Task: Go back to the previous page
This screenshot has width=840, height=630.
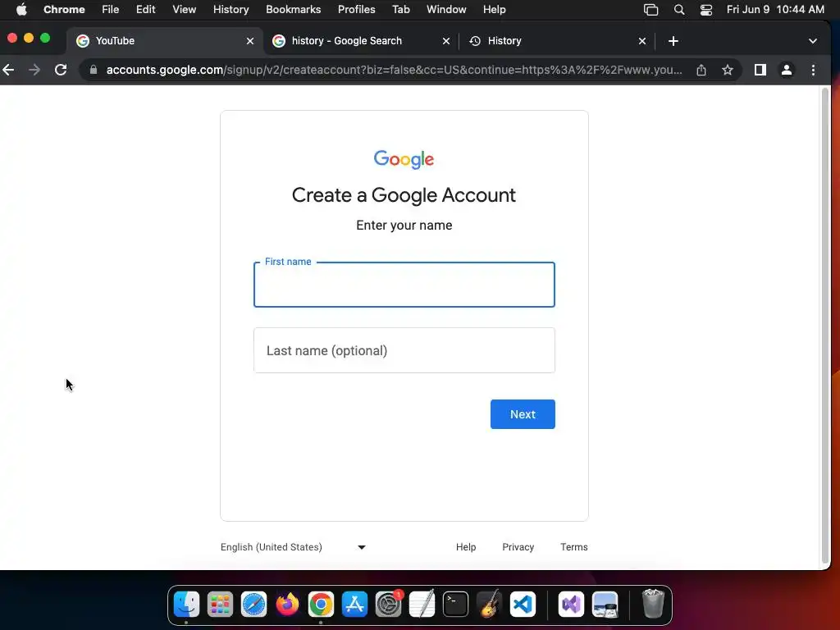Action: 8,70
